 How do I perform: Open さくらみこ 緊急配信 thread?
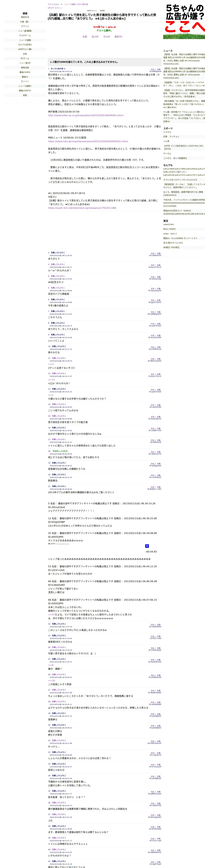[184, 186]
